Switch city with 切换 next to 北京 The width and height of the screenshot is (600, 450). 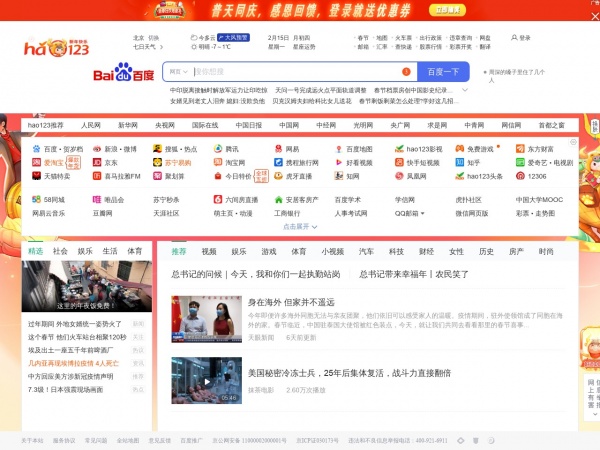pos(153,38)
